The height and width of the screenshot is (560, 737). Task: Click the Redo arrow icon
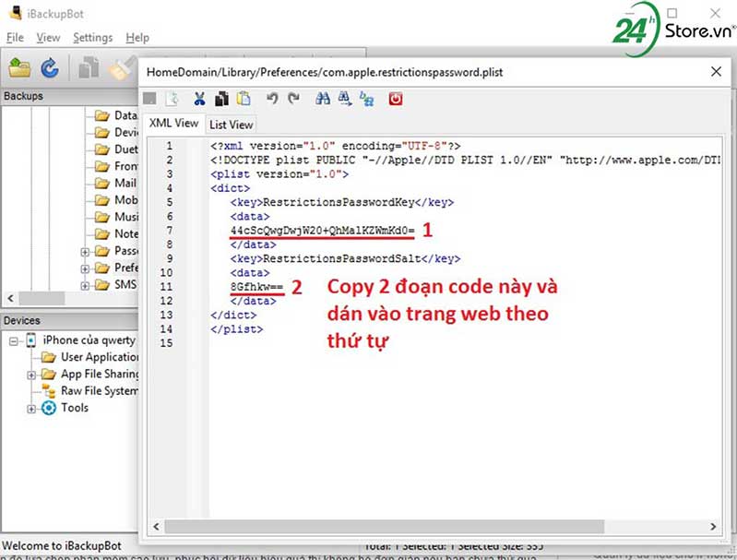[x=293, y=99]
